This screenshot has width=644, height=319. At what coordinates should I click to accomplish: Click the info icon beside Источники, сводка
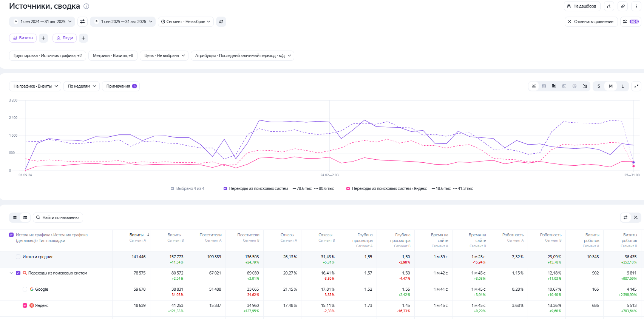(86, 6)
